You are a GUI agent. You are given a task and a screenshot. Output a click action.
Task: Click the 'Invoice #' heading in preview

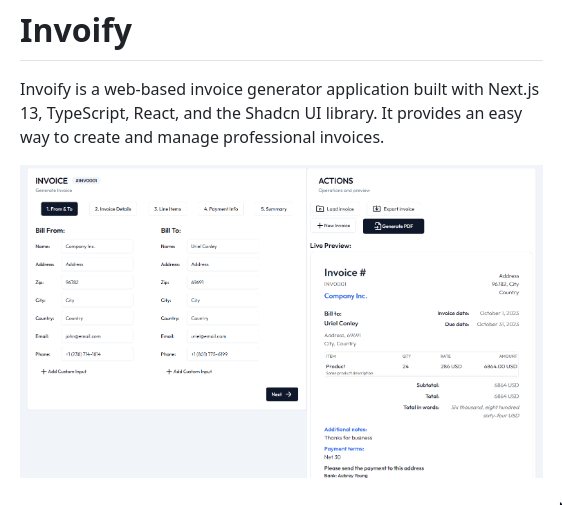click(345, 273)
